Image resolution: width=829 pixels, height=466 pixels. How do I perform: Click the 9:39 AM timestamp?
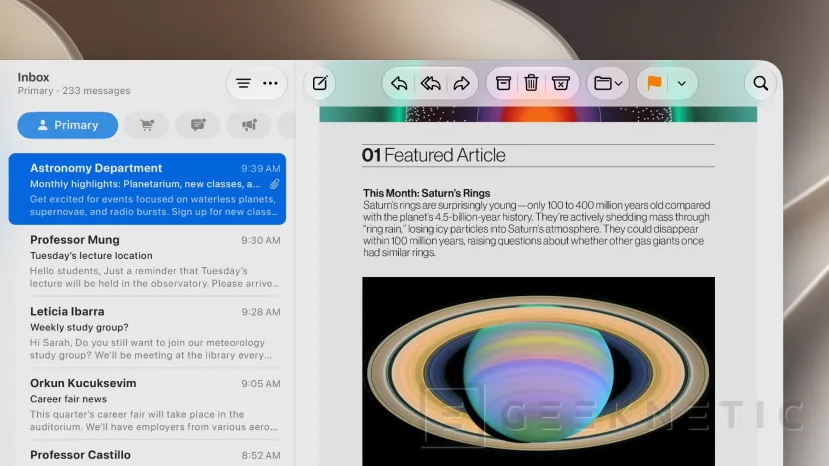tap(261, 168)
